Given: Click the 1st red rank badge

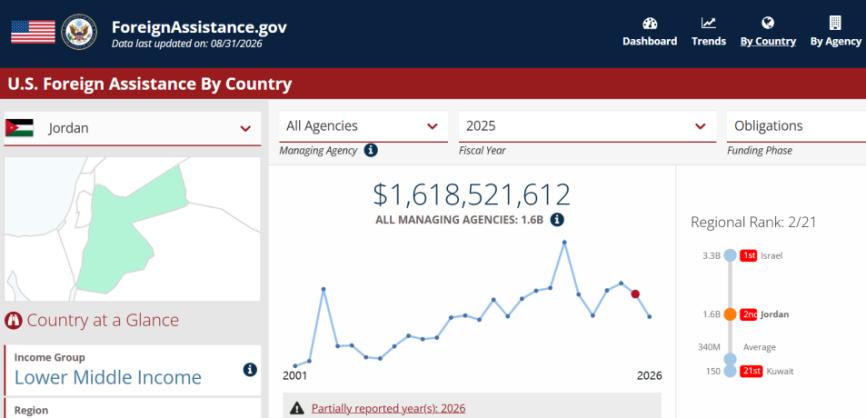Looking at the screenshot, I should click(x=748, y=255).
